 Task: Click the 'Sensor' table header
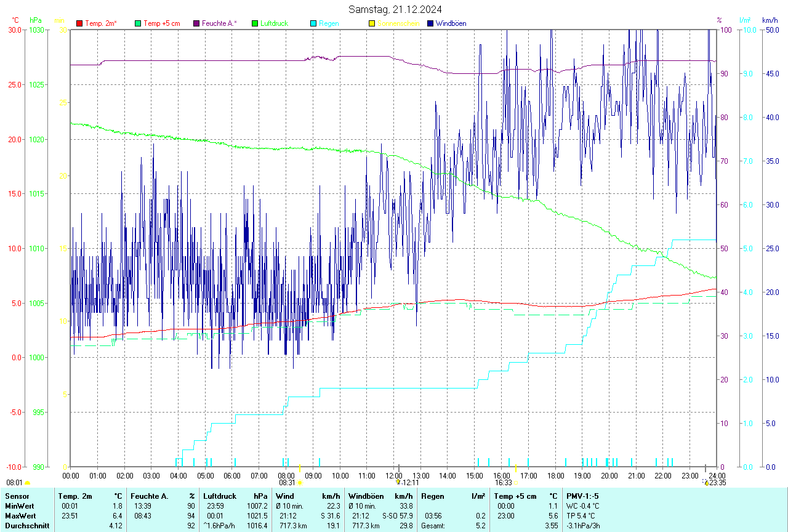pos(17,496)
